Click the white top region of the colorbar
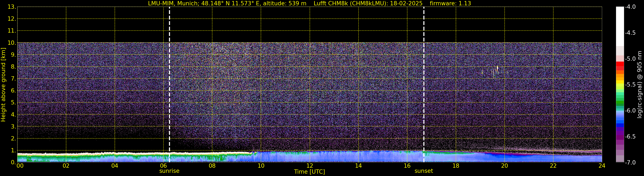This screenshot has width=644, height=176. pyautogui.click(x=620, y=26)
